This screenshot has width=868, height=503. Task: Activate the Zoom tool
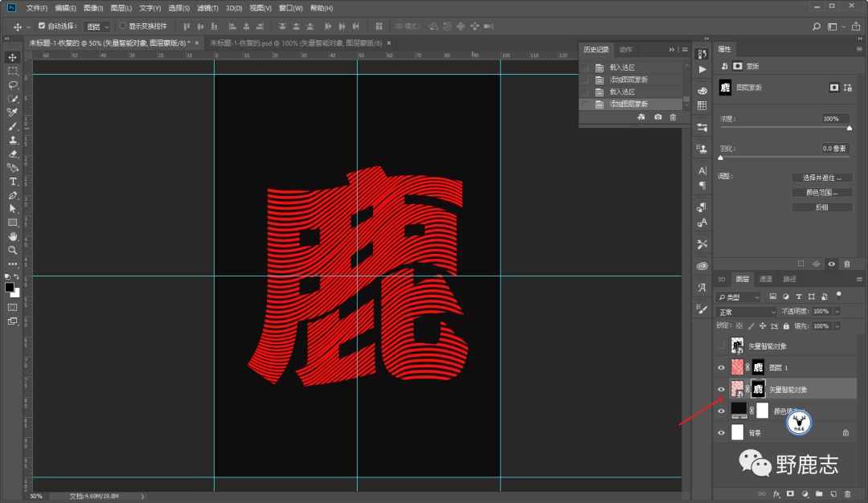point(13,250)
